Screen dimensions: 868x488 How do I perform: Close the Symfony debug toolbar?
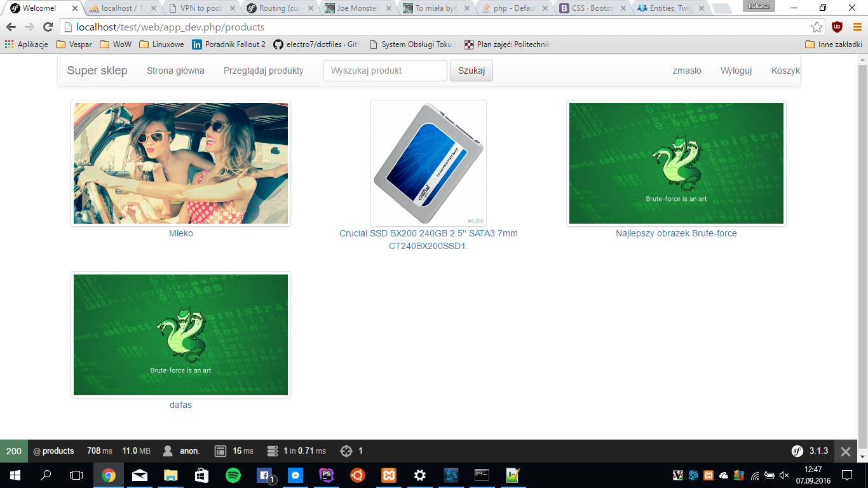click(x=845, y=451)
